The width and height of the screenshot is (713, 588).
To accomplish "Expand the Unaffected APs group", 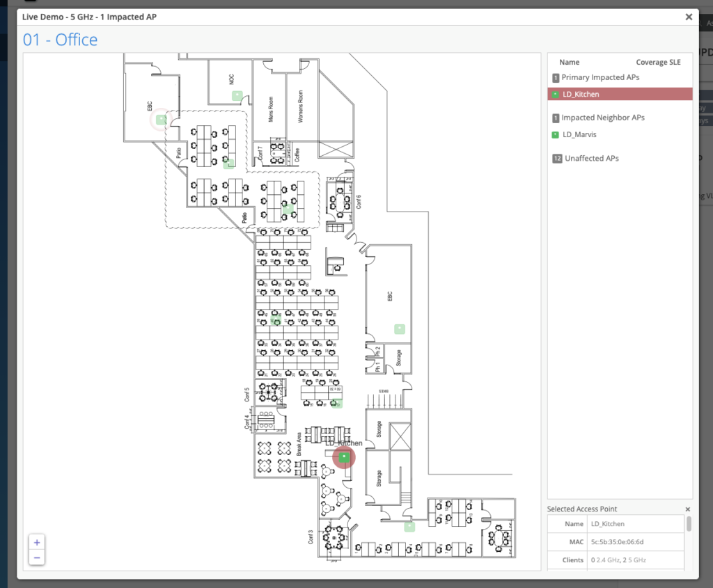I will pos(591,159).
